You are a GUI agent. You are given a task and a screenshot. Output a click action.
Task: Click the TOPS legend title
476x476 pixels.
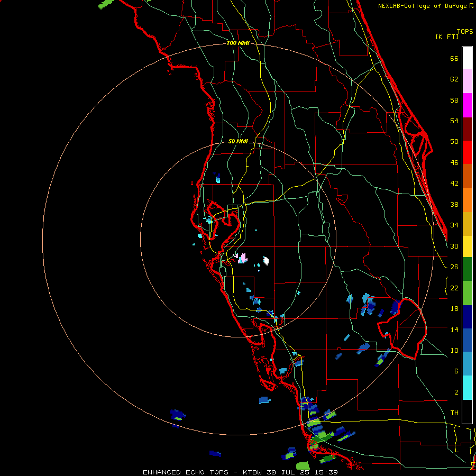(465, 32)
